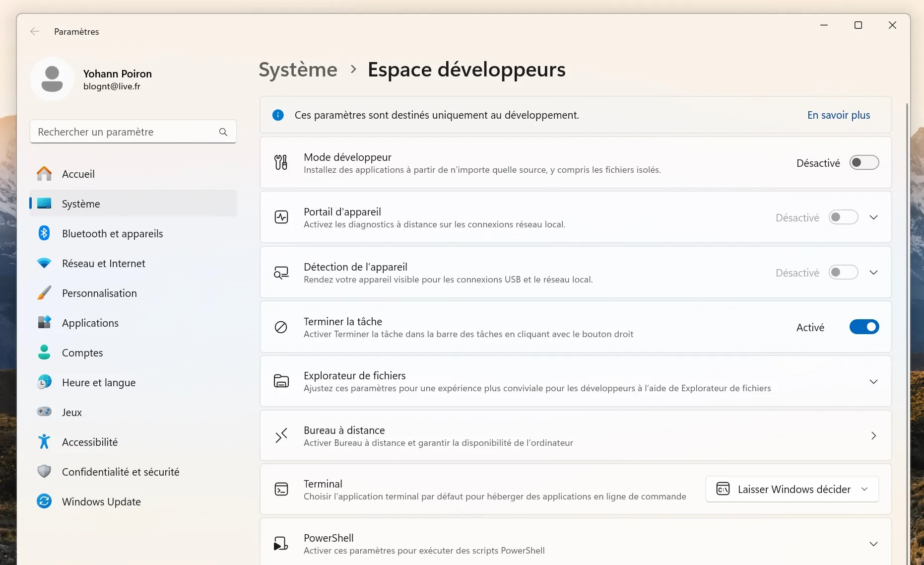
Task: Open Applications settings
Action: point(133,323)
